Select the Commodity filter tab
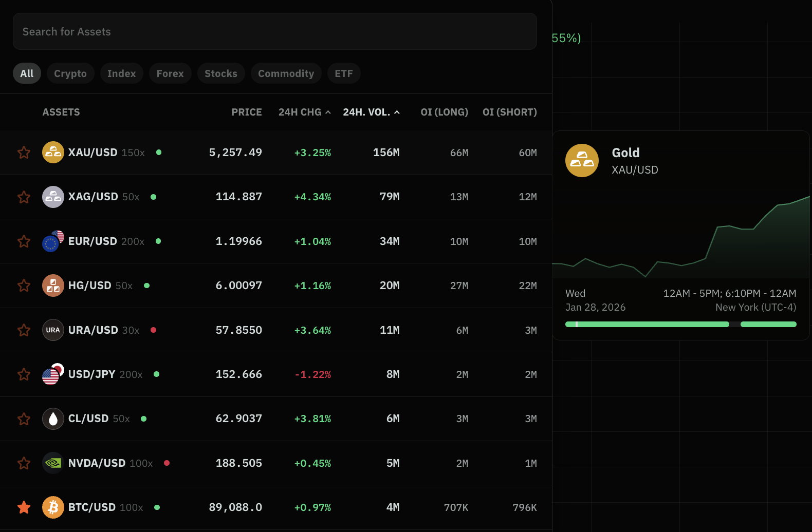 point(286,73)
